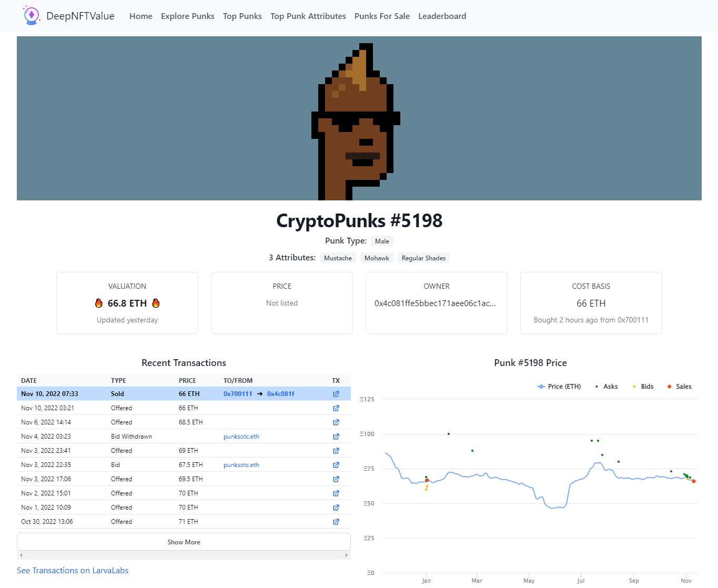Click the left arrow of the table scrollbar
Image resolution: width=718 pixels, height=588 pixels.
point(21,555)
